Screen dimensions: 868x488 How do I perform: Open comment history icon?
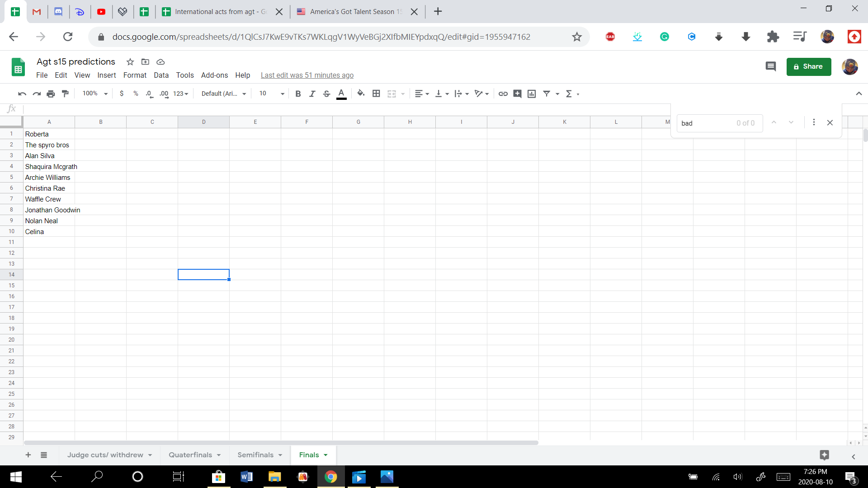tap(770, 66)
